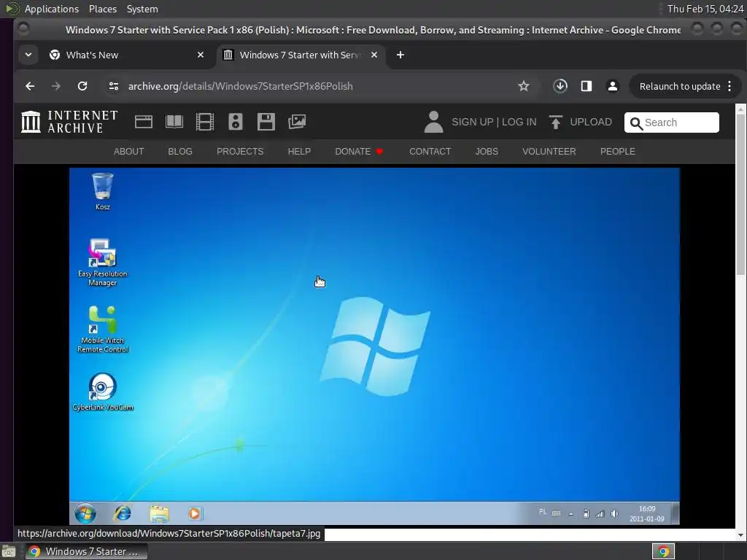Click the SIGN UP link

click(473, 122)
